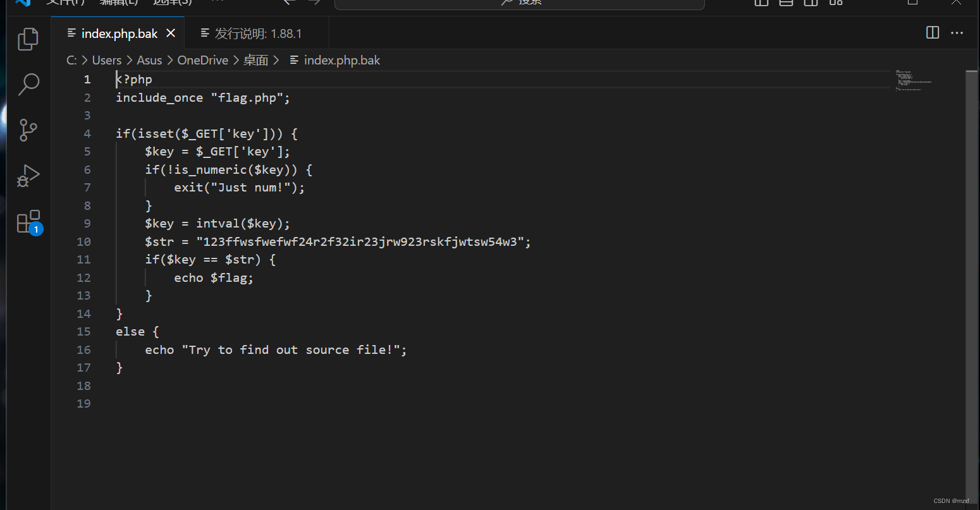The height and width of the screenshot is (510, 980).
Task: Expand the breadcrumb item 桌面
Action: point(256,59)
